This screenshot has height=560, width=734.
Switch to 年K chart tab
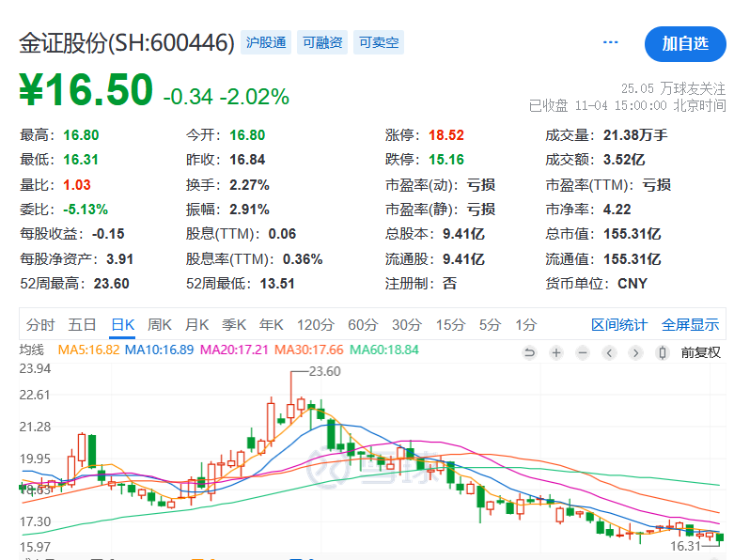pos(271,325)
